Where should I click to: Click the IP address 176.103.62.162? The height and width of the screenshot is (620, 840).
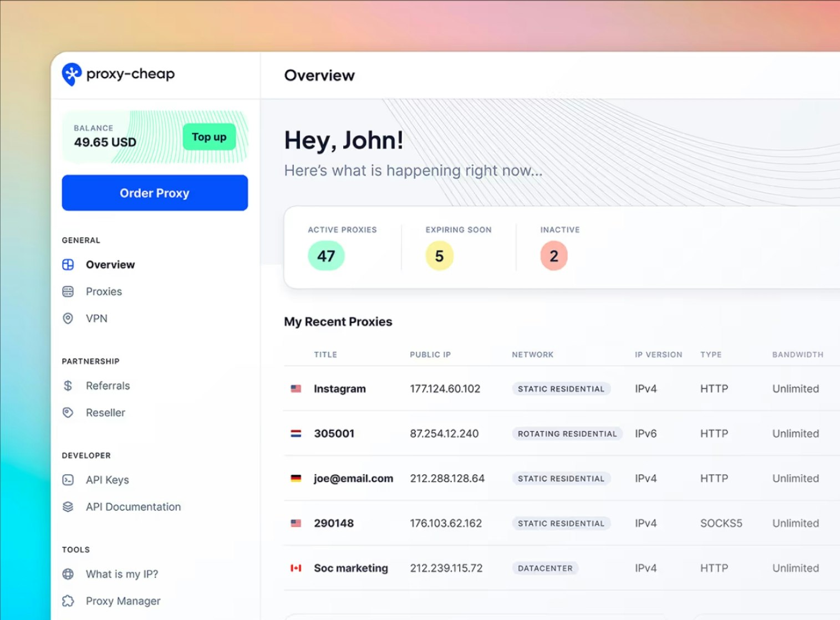(x=446, y=524)
